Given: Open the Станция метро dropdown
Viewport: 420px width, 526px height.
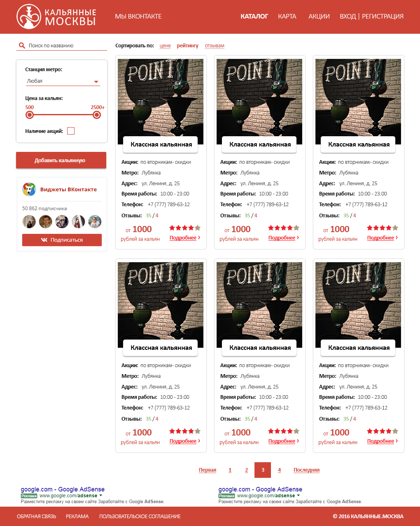Looking at the screenshot, I should click(63, 81).
